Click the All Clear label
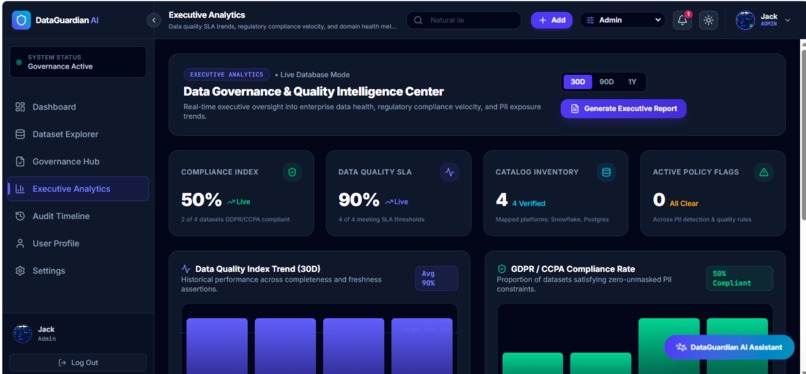Image resolution: width=806 pixels, height=374 pixels. point(684,203)
